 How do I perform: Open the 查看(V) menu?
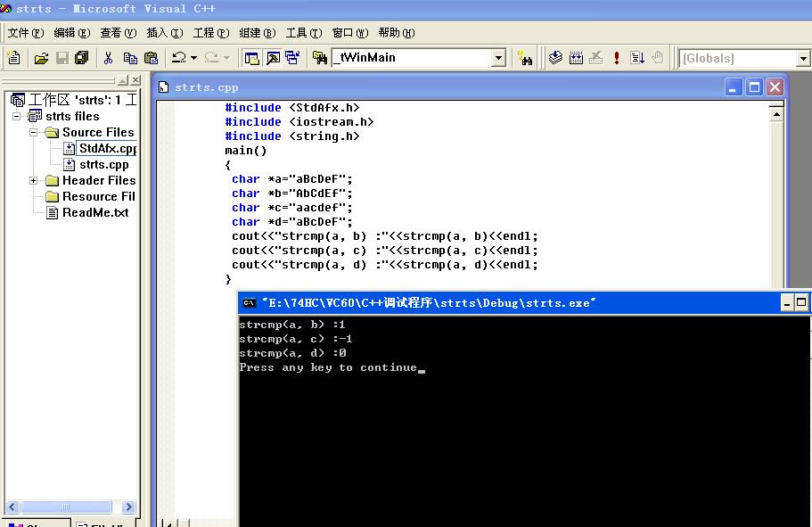[119, 33]
